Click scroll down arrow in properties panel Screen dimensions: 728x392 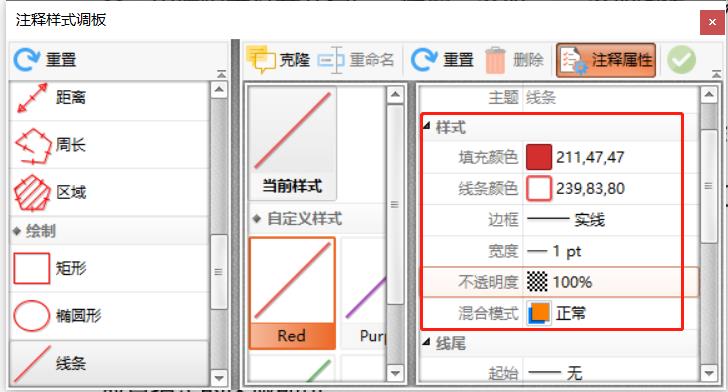pyautogui.click(x=708, y=372)
